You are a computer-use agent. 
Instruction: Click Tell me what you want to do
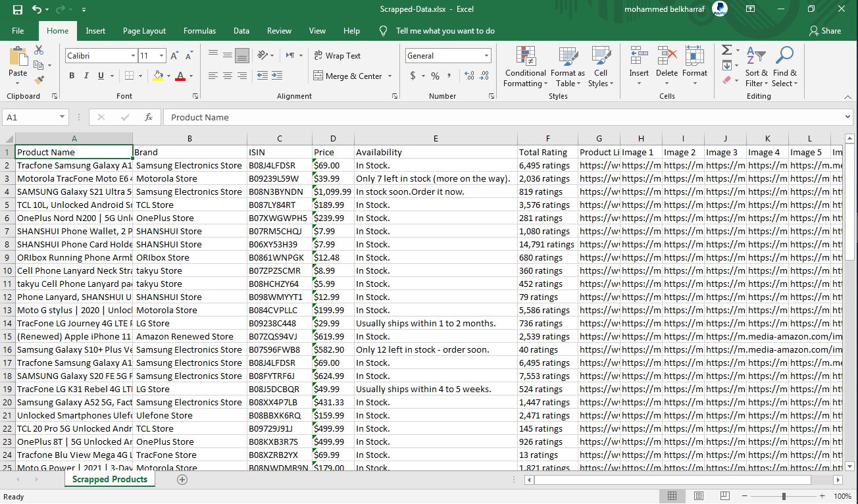point(445,31)
